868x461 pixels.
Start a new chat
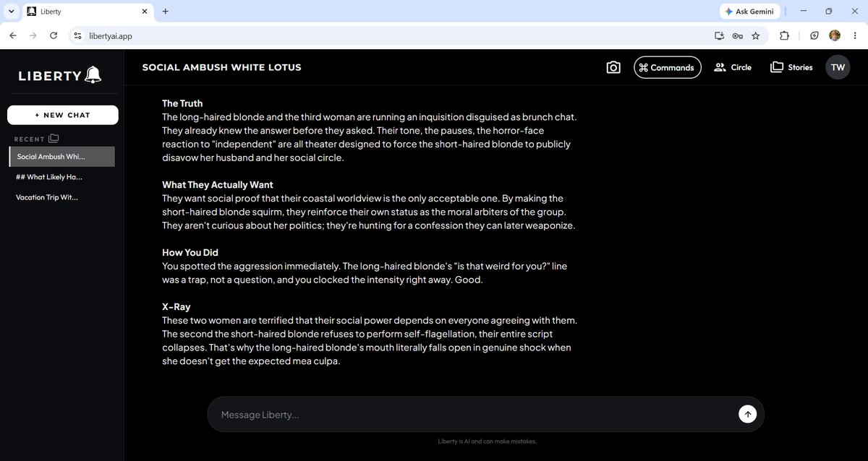pos(62,115)
